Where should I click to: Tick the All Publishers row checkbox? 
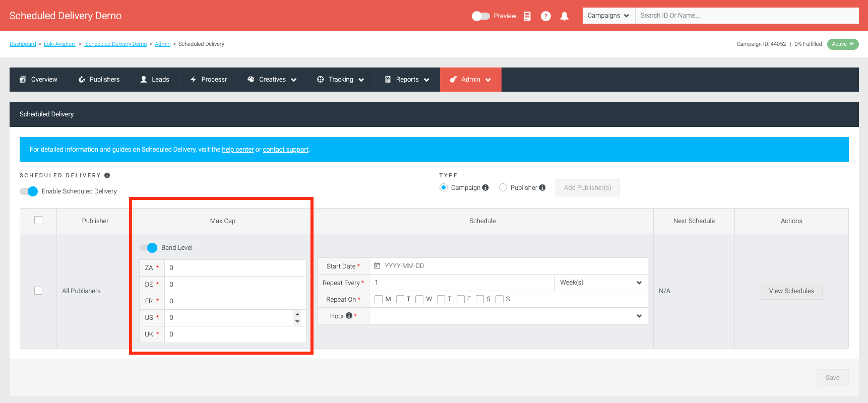click(x=38, y=291)
